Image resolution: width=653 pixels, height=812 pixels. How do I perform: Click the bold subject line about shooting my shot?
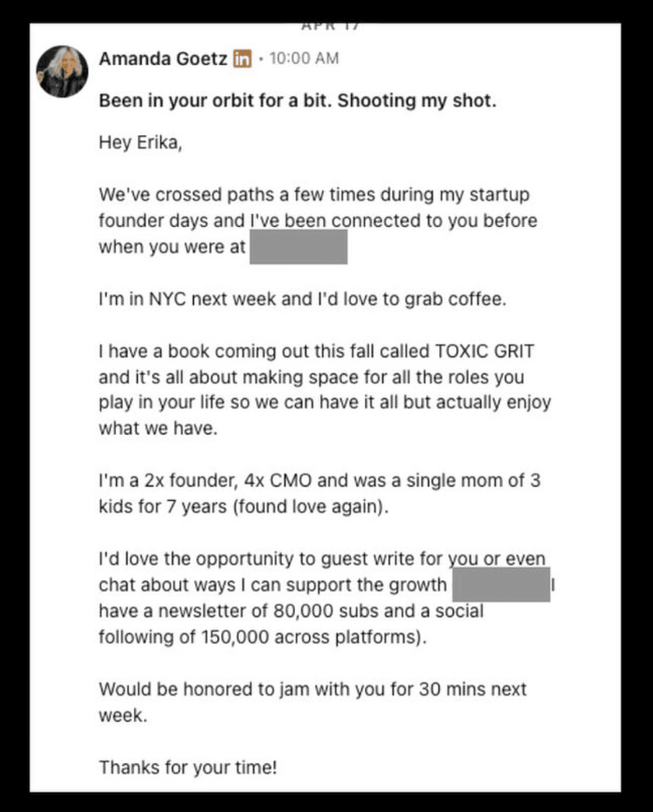(297, 101)
